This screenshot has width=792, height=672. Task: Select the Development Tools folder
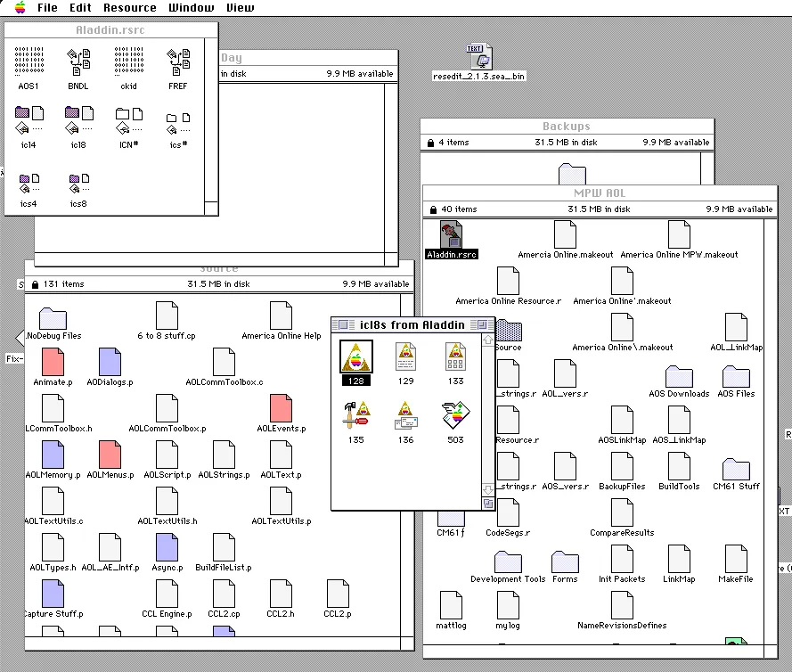508,562
